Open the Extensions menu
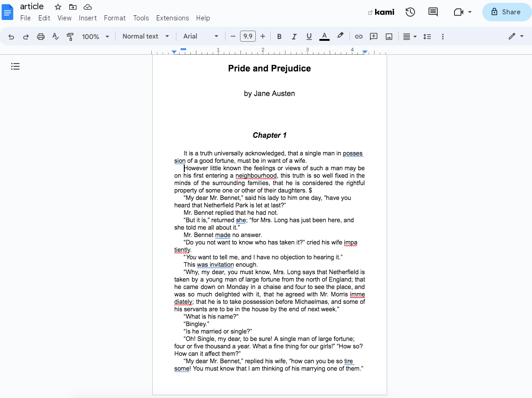This screenshot has width=532, height=398. (172, 18)
